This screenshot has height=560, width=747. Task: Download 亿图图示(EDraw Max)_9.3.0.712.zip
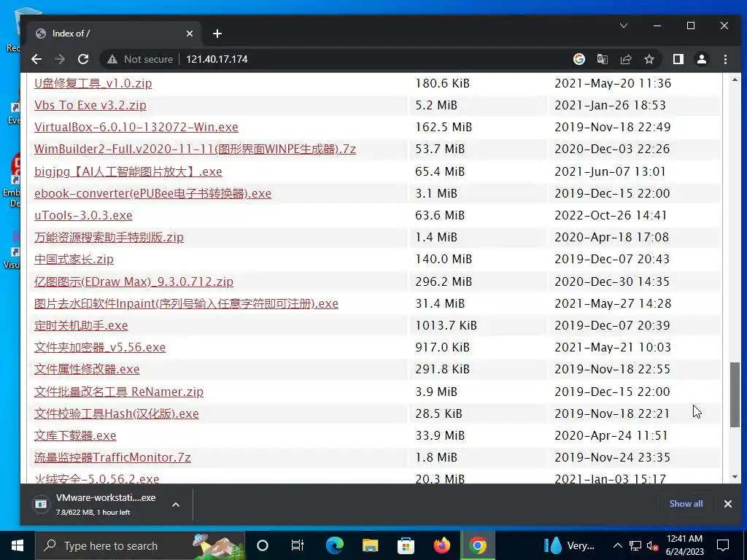[134, 281]
